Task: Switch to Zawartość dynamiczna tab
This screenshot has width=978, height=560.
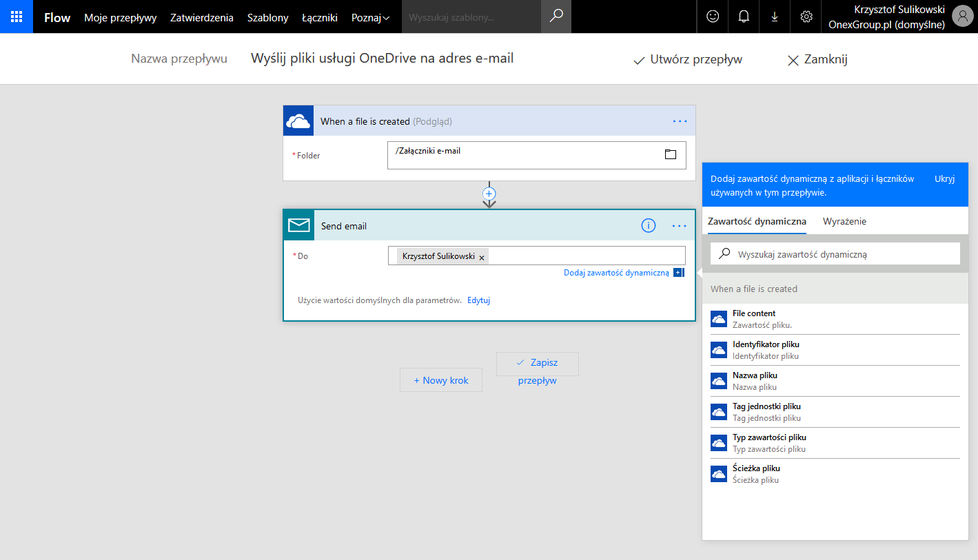Action: pyautogui.click(x=757, y=222)
